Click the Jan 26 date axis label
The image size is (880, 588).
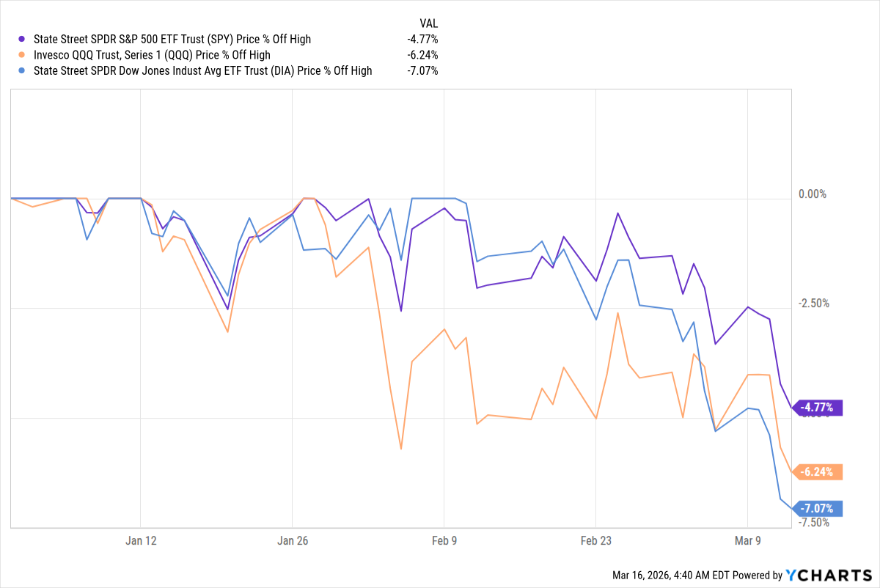[292, 541]
